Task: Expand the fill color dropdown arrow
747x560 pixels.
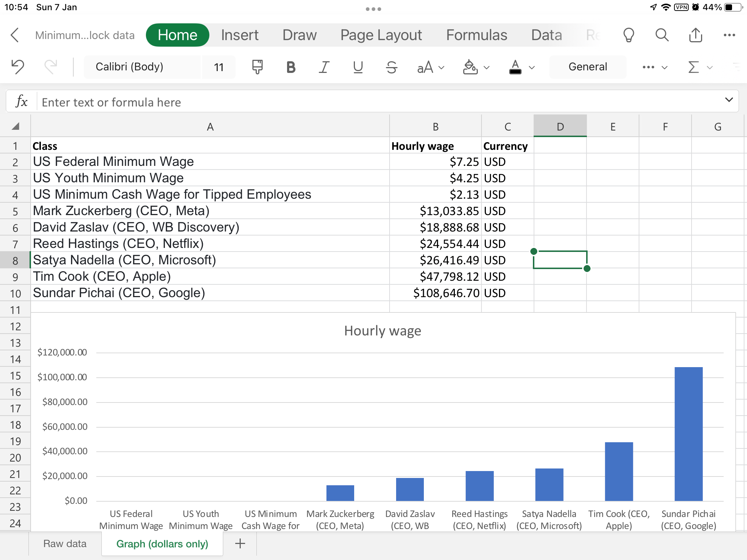Action: point(487,67)
